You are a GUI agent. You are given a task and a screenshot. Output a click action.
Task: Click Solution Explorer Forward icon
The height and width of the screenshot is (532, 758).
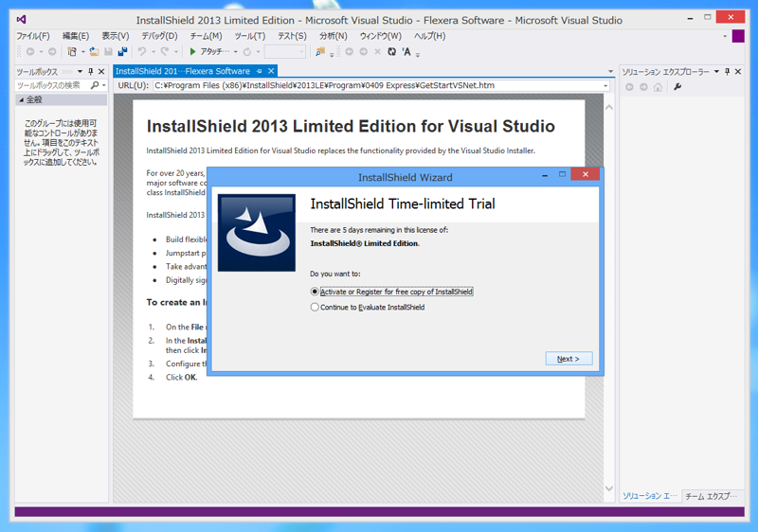643,87
